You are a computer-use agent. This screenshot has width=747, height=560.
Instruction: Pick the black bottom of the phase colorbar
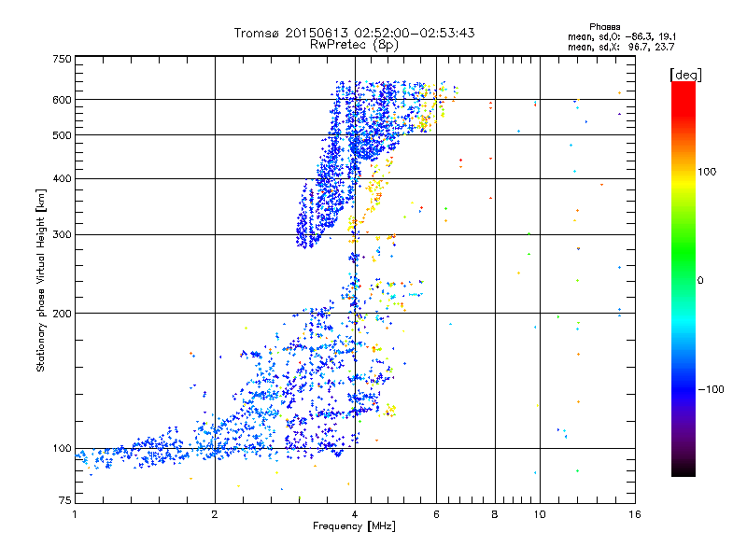[x=684, y=471]
